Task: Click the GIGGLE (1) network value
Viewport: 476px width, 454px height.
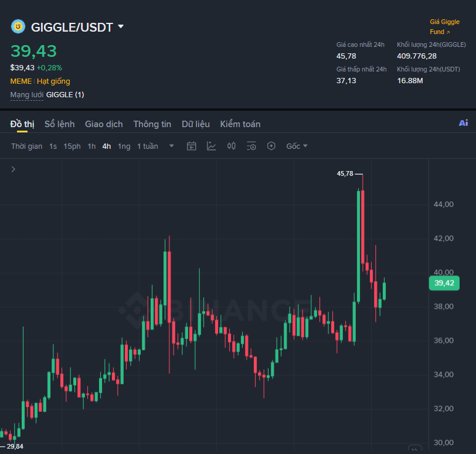Action: point(65,95)
